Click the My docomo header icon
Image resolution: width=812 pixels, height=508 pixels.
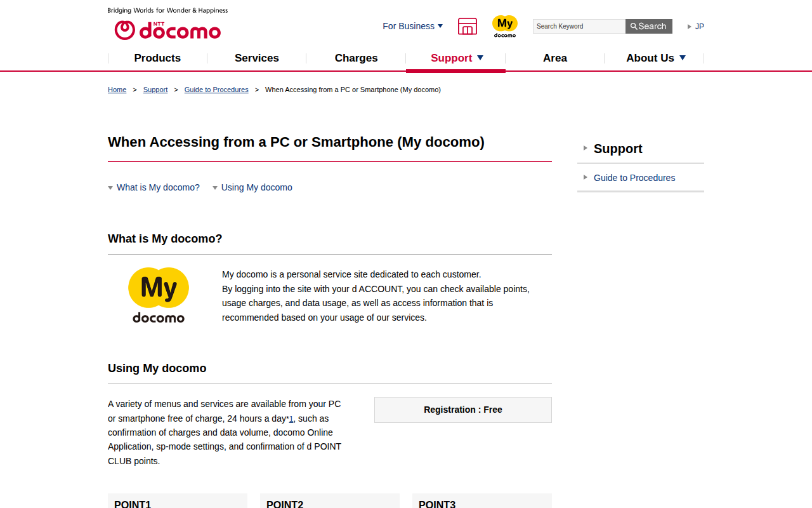[505, 26]
